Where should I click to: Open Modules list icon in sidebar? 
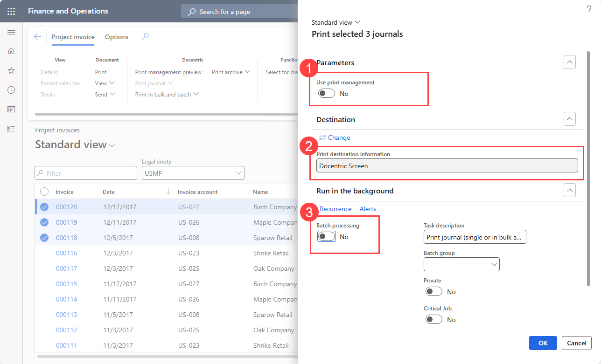point(11,129)
